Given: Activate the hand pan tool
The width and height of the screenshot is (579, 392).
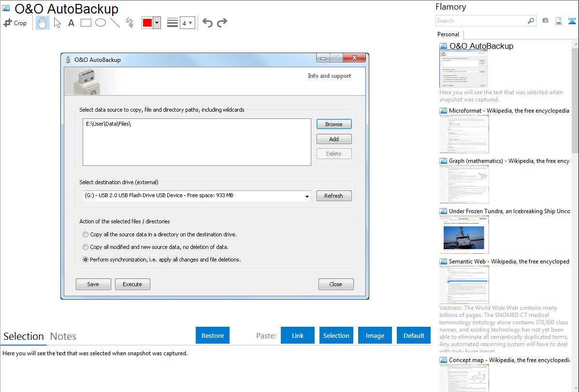Looking at the screenshot, I should coord(42,23).
